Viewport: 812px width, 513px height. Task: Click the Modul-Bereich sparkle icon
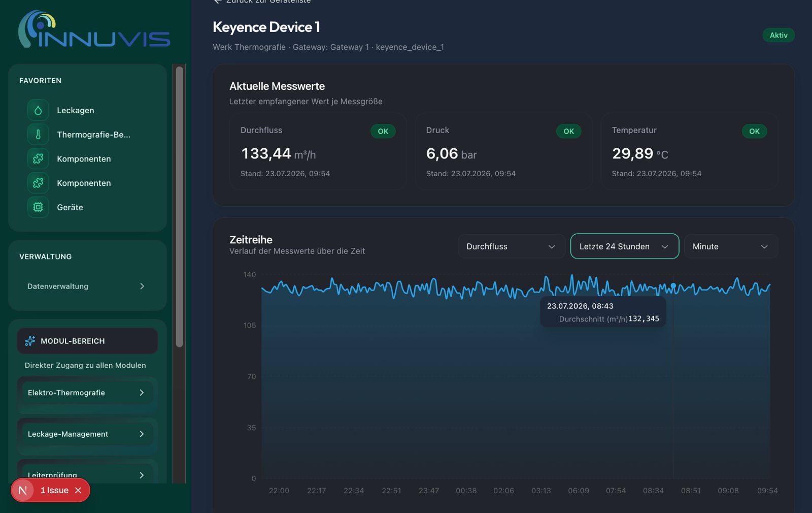click(30, 341)
